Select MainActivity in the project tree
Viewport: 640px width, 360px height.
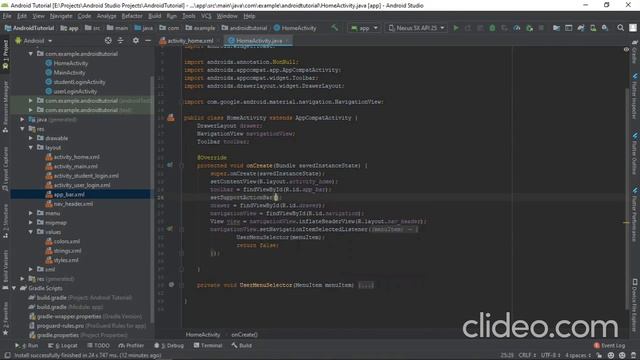[x=69, y=73]
